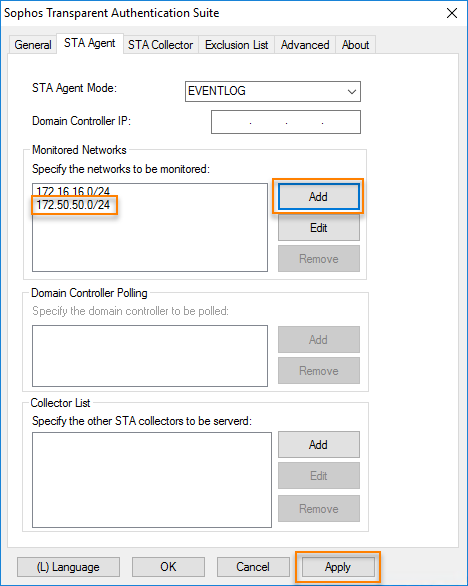
Task: Close the Sophos Transparent Authentication Suite window
Action: (x=452, y=13)
